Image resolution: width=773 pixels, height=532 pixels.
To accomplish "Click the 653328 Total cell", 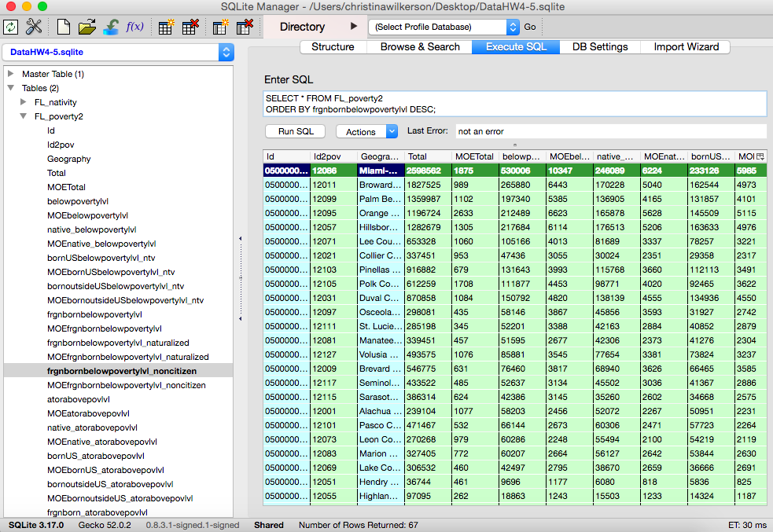I will 428,241.
